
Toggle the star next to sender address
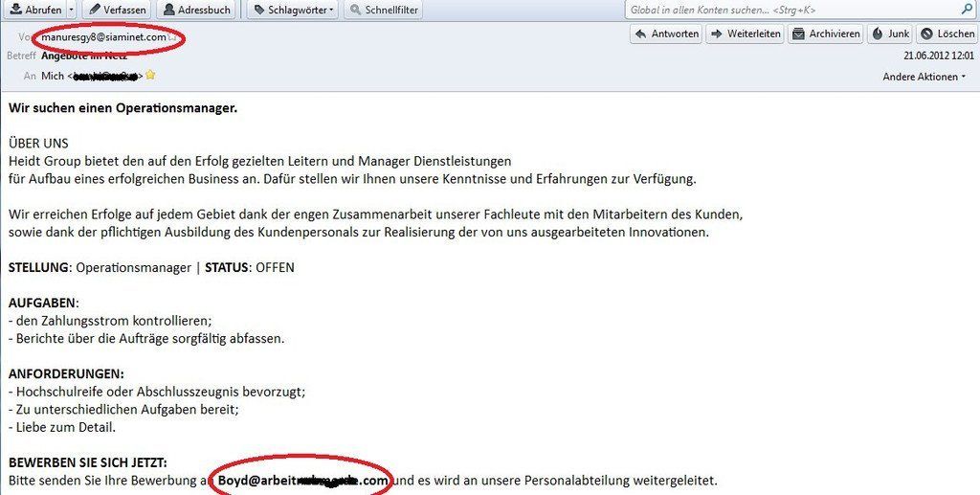pyautogui.click(x=171, y=37)
